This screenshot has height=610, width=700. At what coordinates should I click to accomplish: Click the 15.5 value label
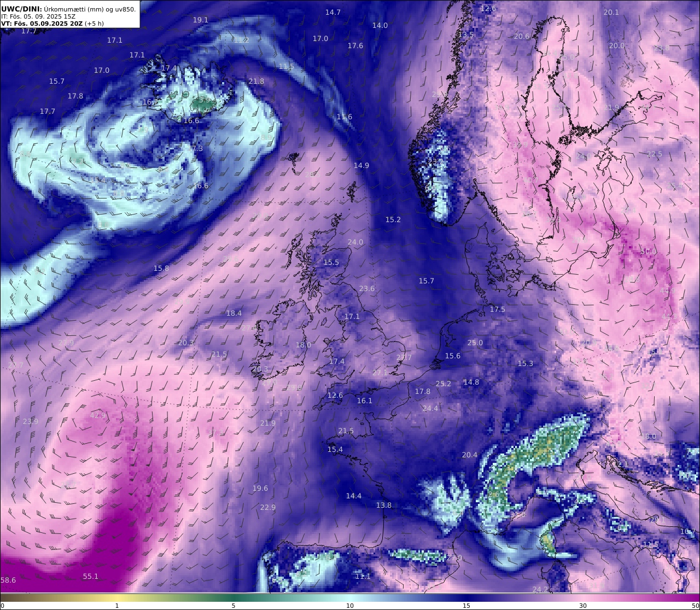click(x=331, y=262)
